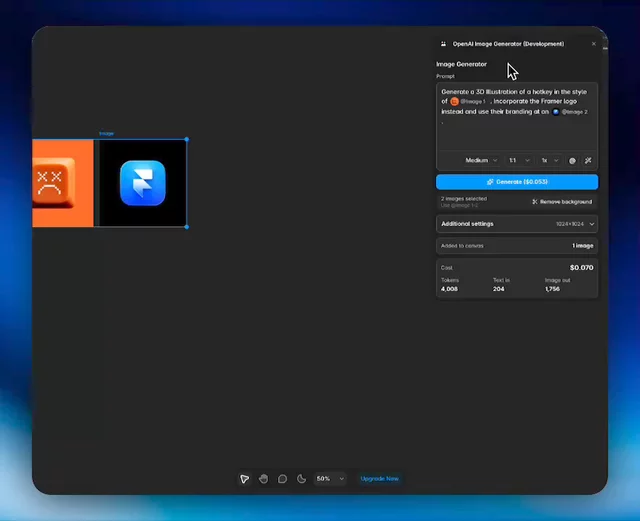The height and width of the screenshot is (521, 640).
Task: Click the Image out value 1,756
Action: tap(552, 289)
